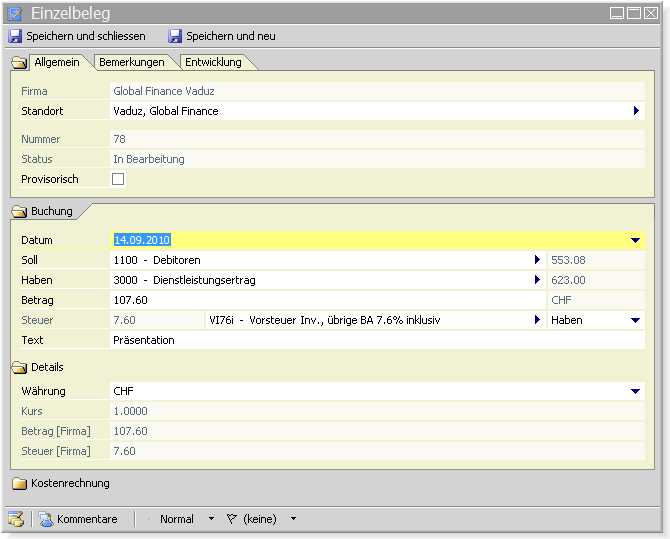Collapse the Details section header label
Screen dimensions: 670x539
[47, 367]
